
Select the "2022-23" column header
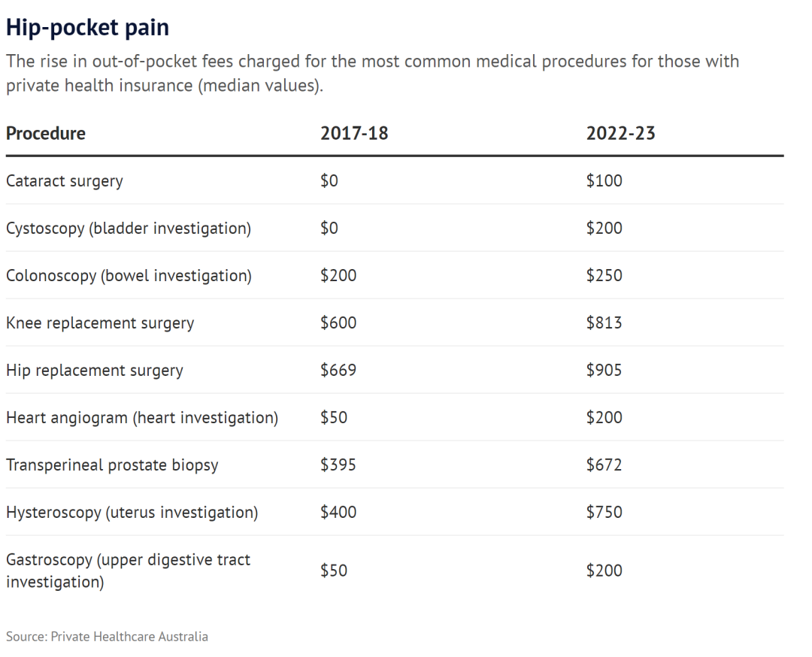pyautogui.click(x=620, y=134)
